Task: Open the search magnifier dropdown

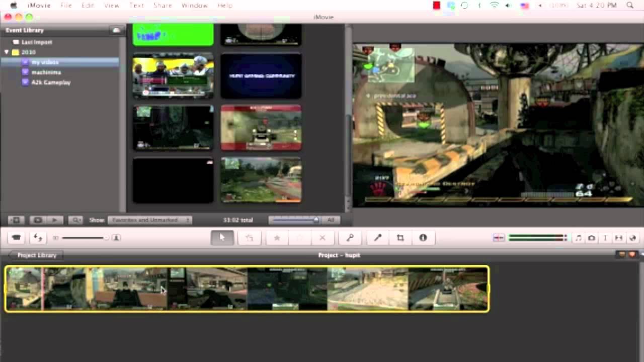Action: (x=75, y=220)
